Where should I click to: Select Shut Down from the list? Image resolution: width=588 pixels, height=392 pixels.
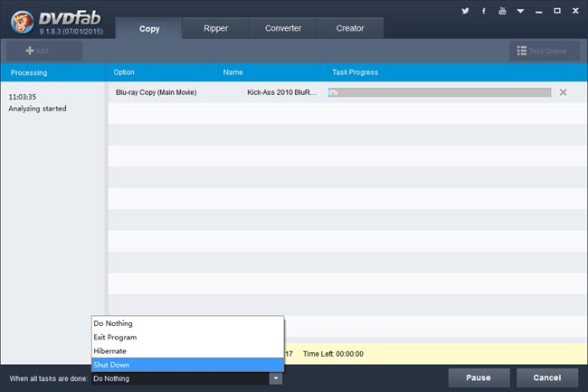(x=187, y=364)
